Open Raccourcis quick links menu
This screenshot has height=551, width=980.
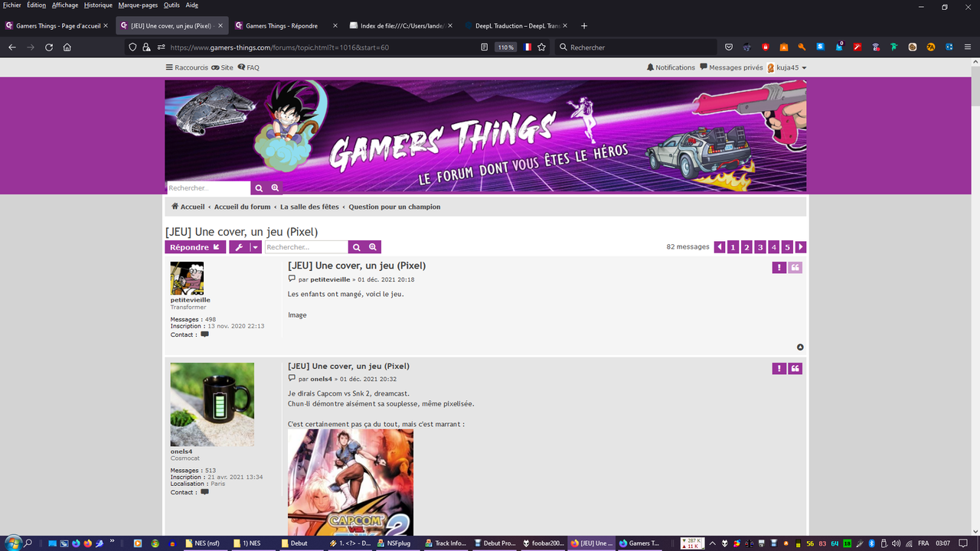(187, 67)
